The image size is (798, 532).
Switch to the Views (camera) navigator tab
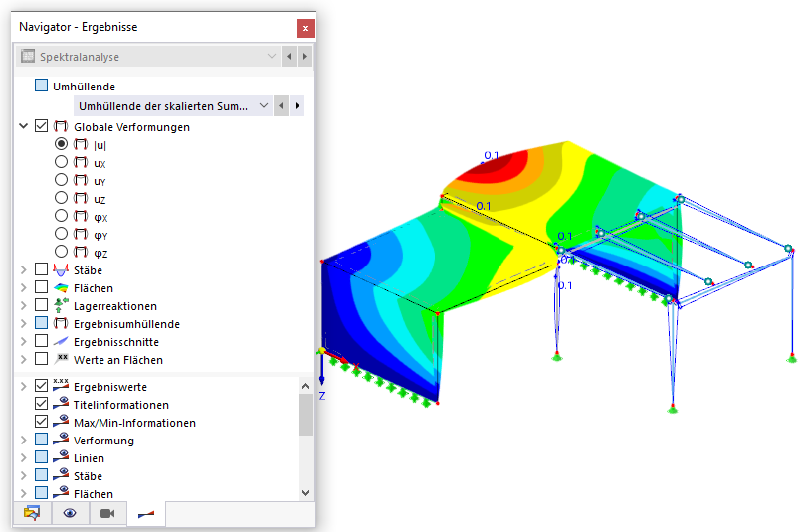click(107, 513)
